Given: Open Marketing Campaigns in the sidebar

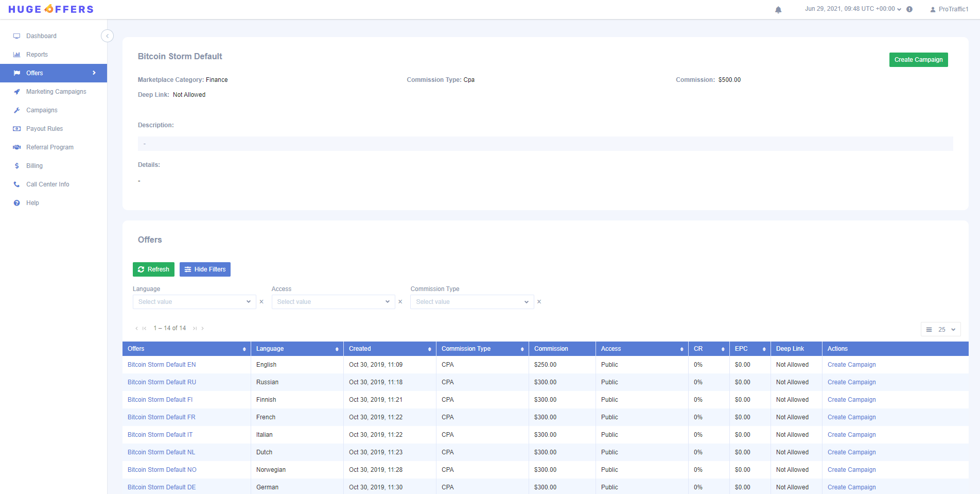Looking at the screenshot, I should 56,92.
